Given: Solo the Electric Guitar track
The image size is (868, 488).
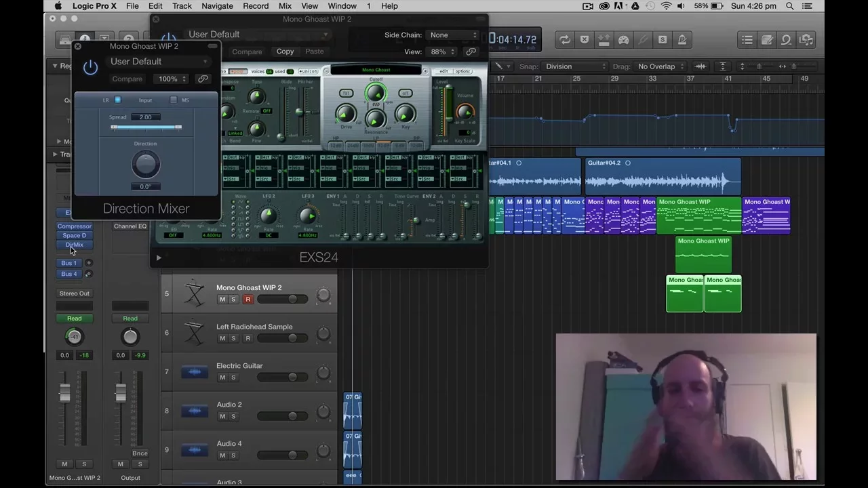Looking at the screenshot, I should [233, 378].
